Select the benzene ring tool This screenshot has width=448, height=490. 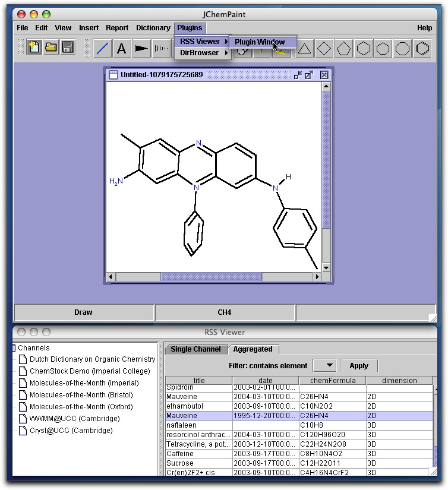422,48
